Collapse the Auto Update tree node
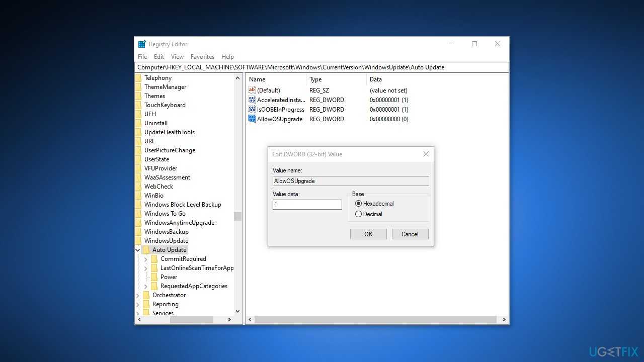 click(138, 250)
